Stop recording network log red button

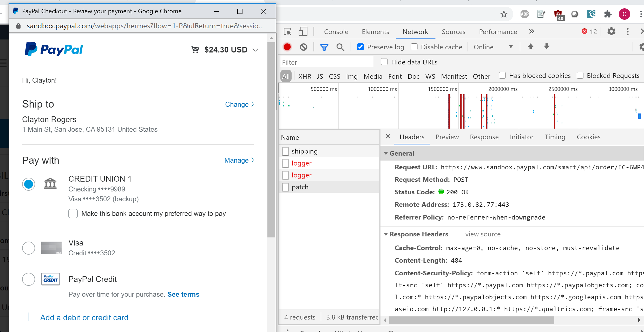287,47
